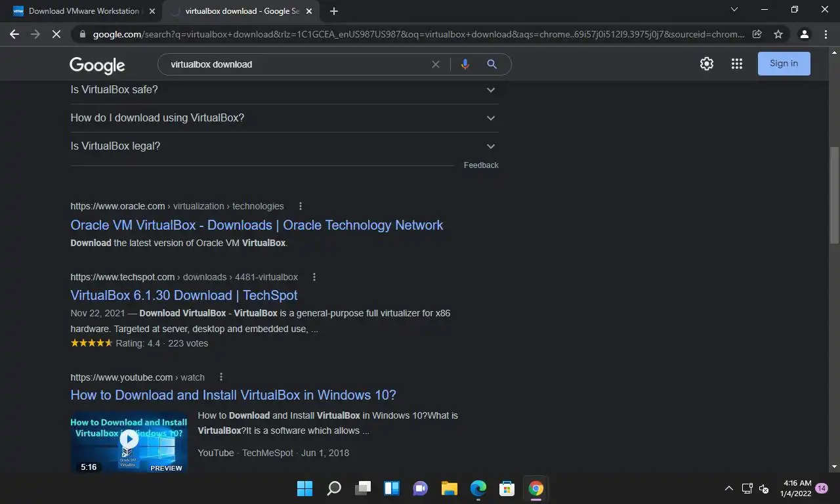Screen dimensions: 840x504
Task: Open VirtualBox 6.1.30 Download TechSpot link
Action: [x=184, y=295]
